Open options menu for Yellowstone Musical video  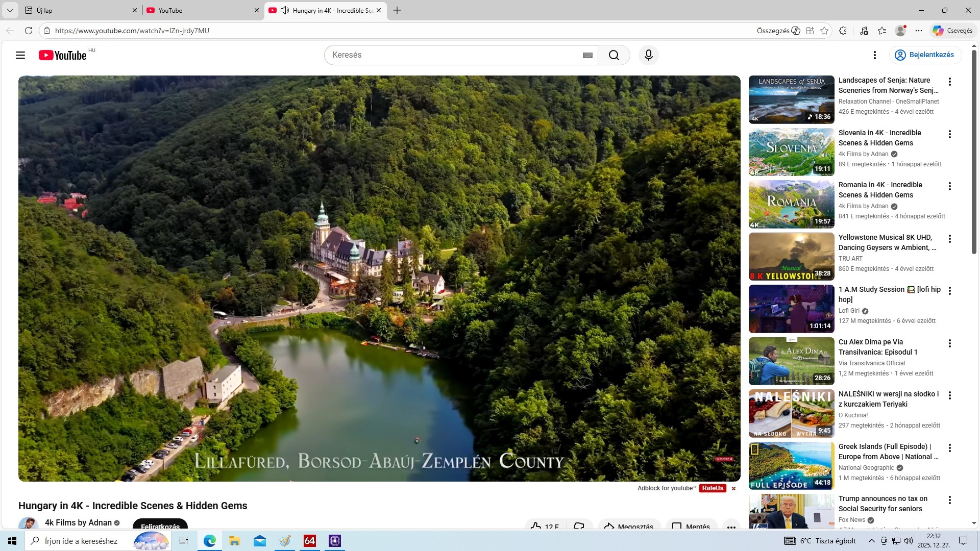[x=950, y=239]
